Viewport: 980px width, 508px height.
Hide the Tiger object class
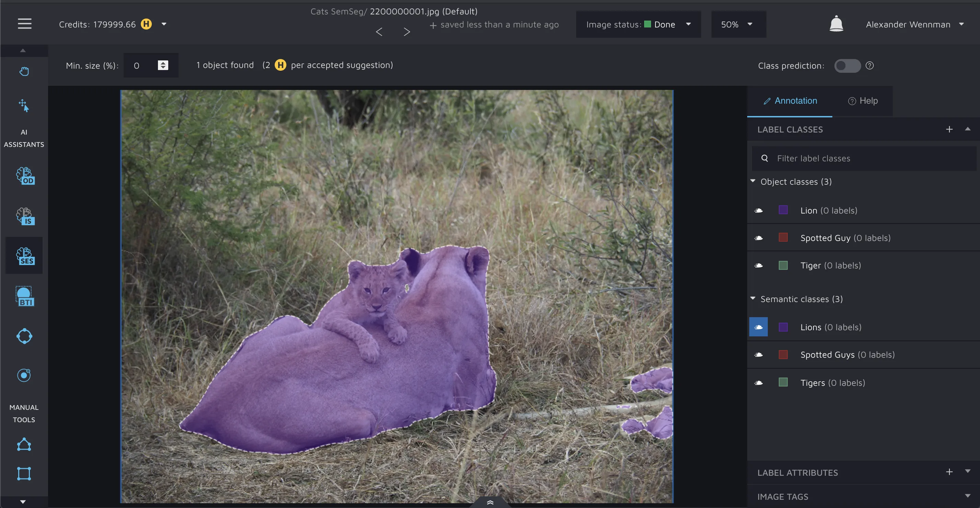758,265
